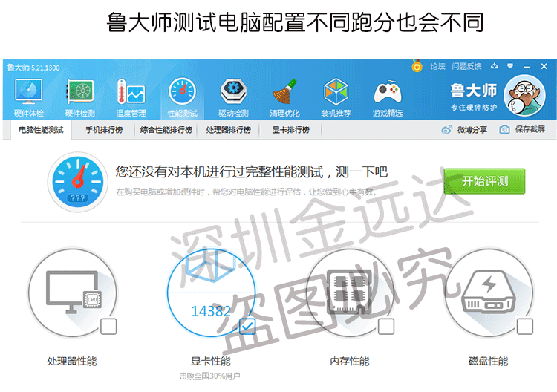Click the 内存性能 label

click(x=350, y=361)
